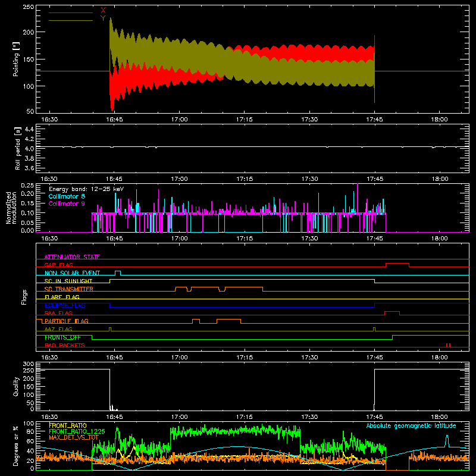The image size is (476, 476).
Task: Select the red 'X' legend label
Action: point(103,11)
